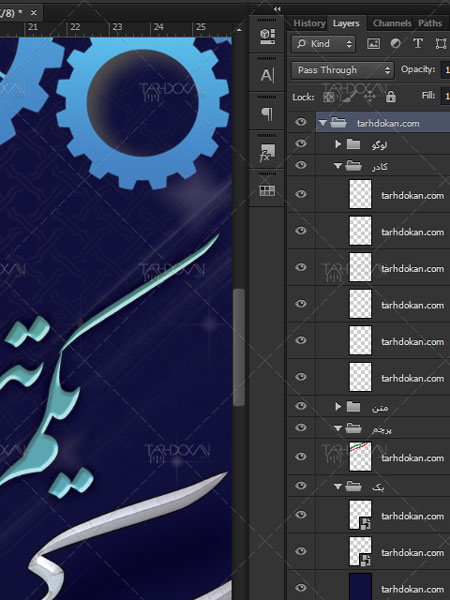Hide the متن group

[301, 406]
